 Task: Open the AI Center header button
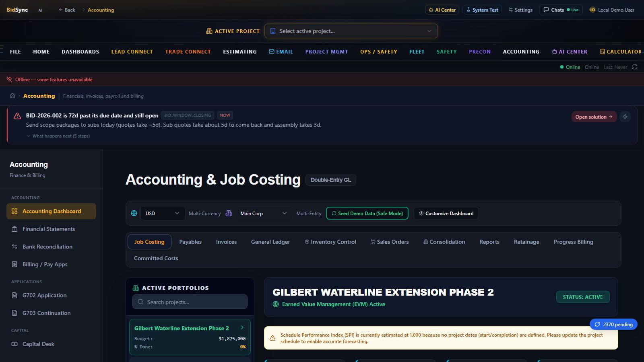[442, 10]
